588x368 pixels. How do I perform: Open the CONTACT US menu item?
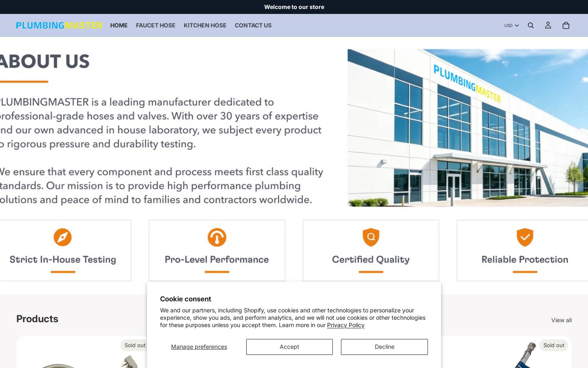(253, 25)
